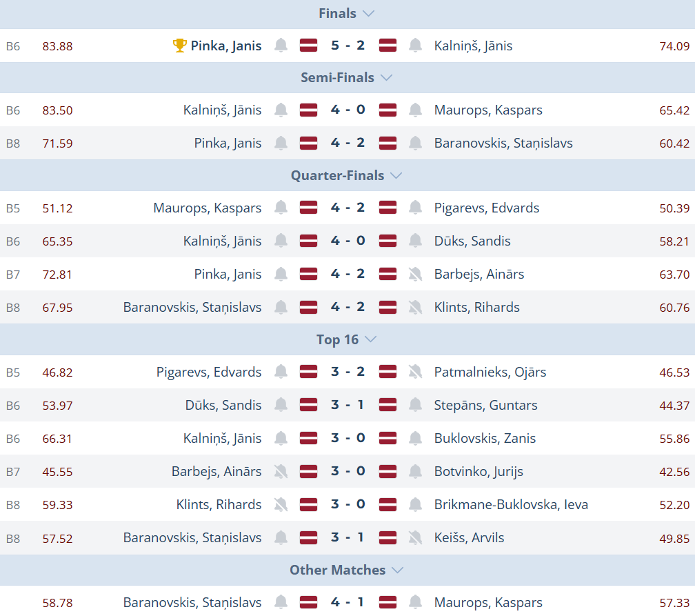Open Dūks, Sandis in the Top 16 row
Image resolution: width=695 pixels, height=616 pixels.
coord(223,405)
